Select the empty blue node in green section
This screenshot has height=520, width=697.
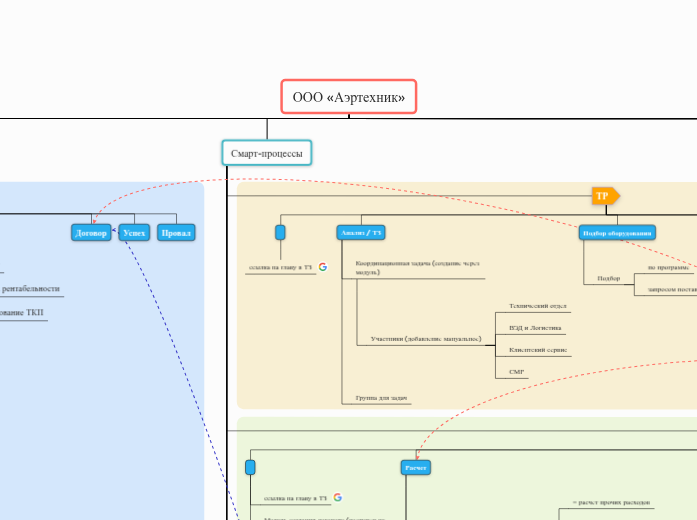(250, 467)
